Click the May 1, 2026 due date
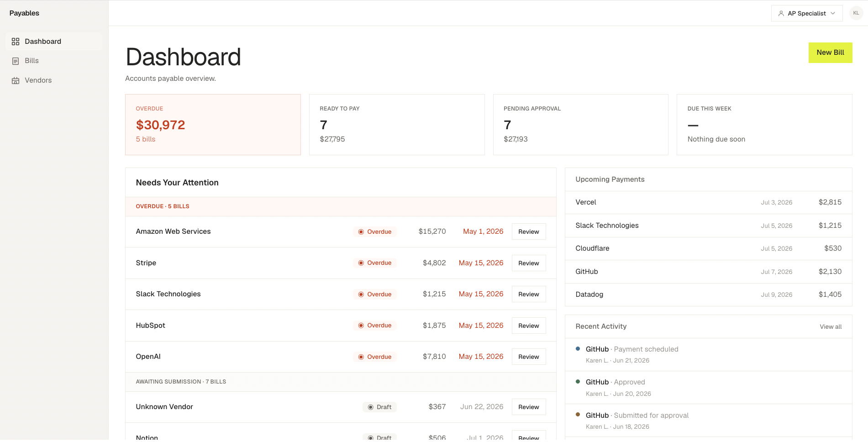Screen dimensions: 868x442 (483, 232)
